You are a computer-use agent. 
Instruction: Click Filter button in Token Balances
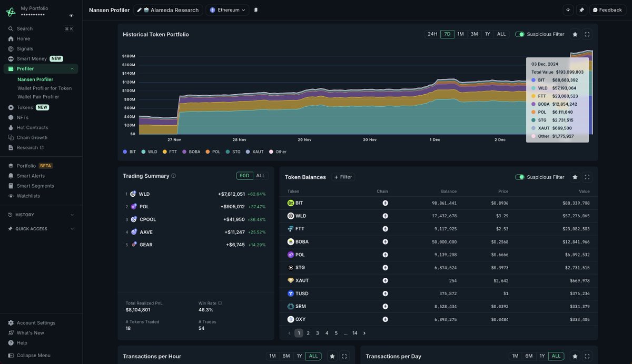[x=343, y=177]
